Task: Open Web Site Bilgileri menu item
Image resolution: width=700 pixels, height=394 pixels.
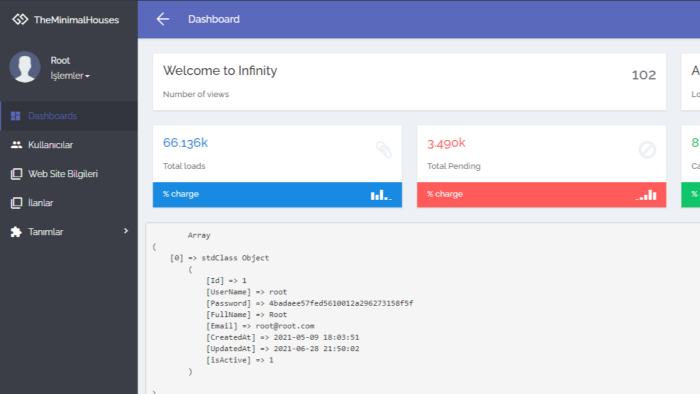Action: (x=69, y=174)
